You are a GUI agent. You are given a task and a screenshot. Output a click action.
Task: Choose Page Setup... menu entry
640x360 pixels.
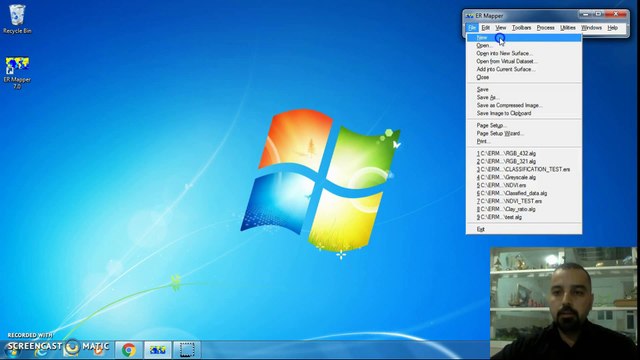[524, 125]
